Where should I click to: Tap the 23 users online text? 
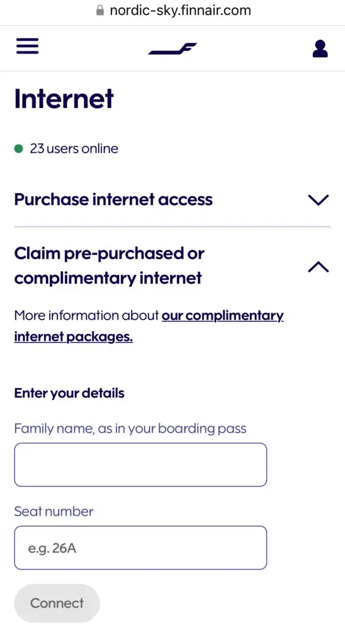tap(74, 148)
